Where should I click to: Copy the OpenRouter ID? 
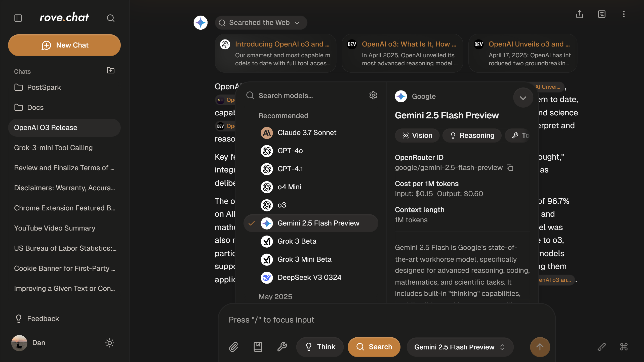click(510, 168)
